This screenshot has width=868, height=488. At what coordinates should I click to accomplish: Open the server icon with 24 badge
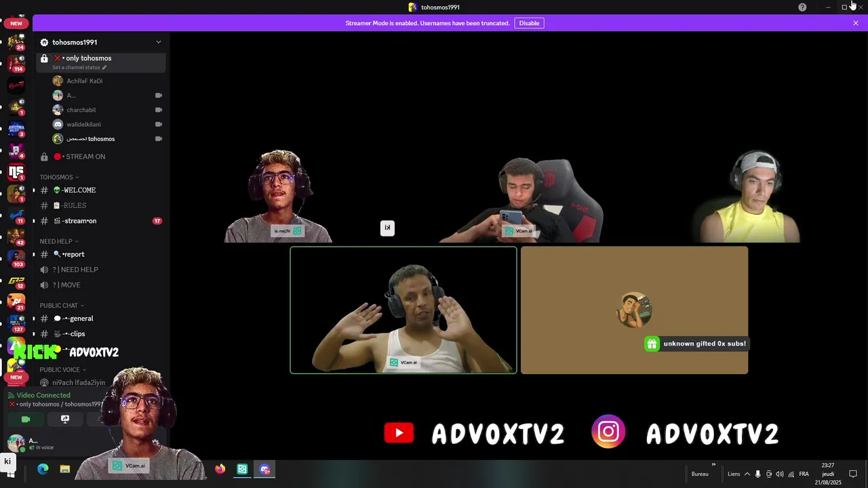click(16, 42)
